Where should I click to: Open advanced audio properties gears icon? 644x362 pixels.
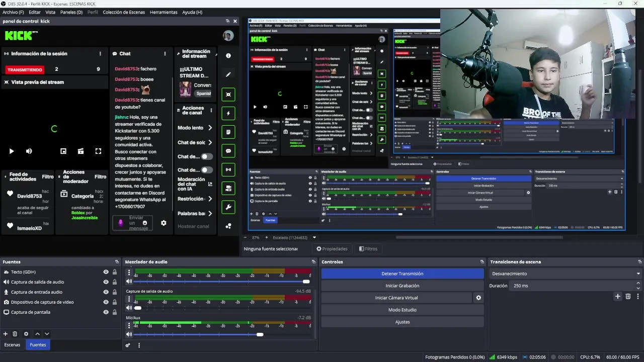click(x=128, y=345)
